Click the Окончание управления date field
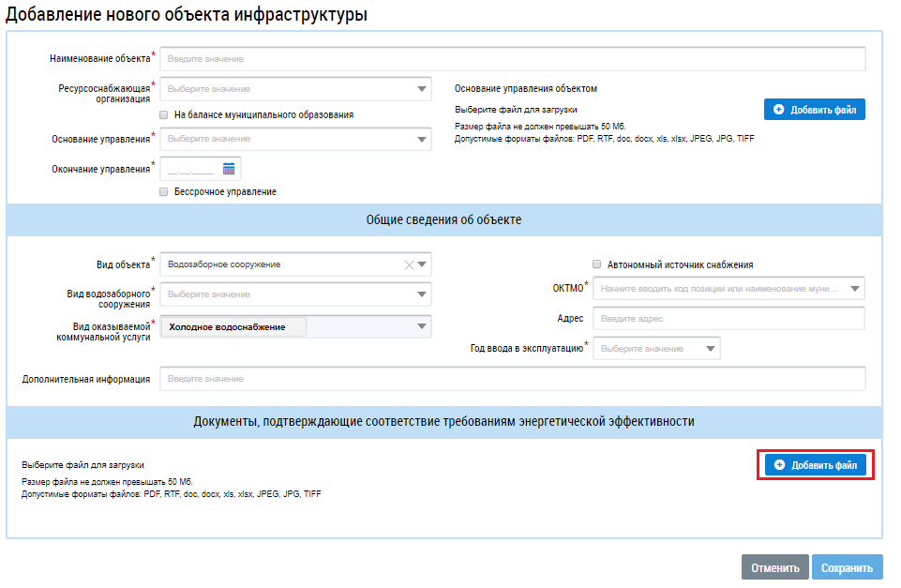The width and height of the screenshot is (901, 588). pyautogui.click(x=190, y=169)
